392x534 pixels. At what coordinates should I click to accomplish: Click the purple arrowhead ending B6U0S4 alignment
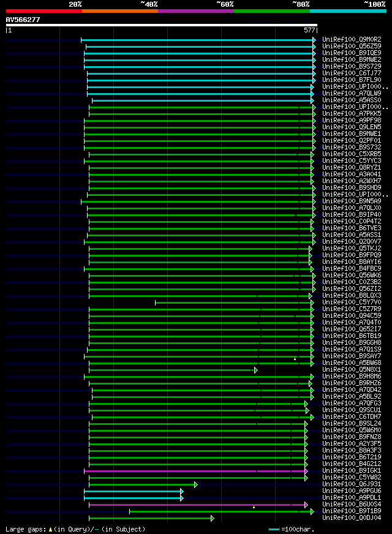pos(306,505)
